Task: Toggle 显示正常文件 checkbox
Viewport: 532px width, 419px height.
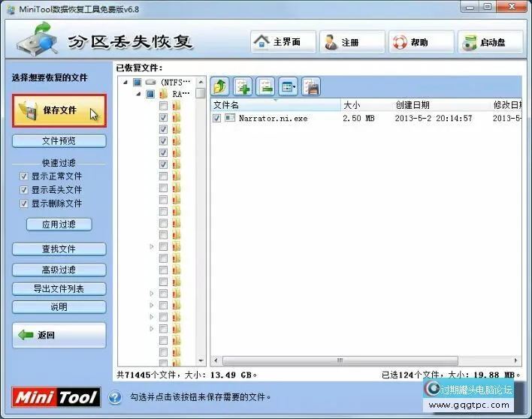Action: (23, 176)
